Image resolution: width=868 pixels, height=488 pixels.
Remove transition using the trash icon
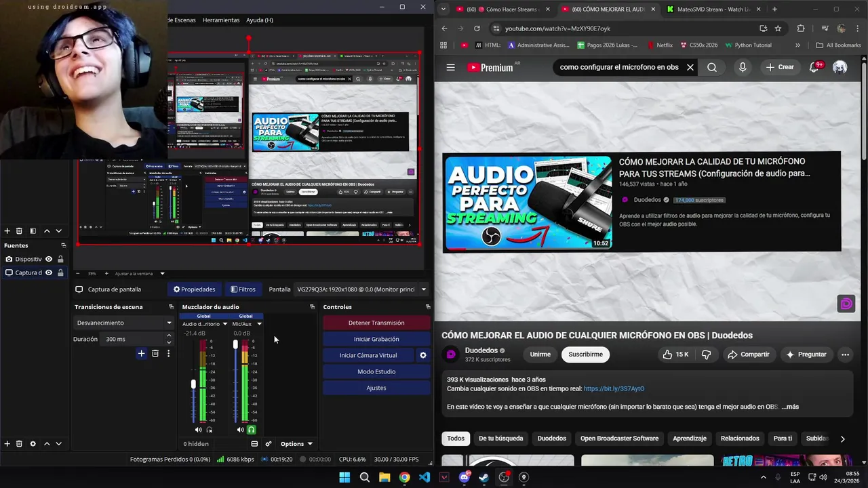155,353
